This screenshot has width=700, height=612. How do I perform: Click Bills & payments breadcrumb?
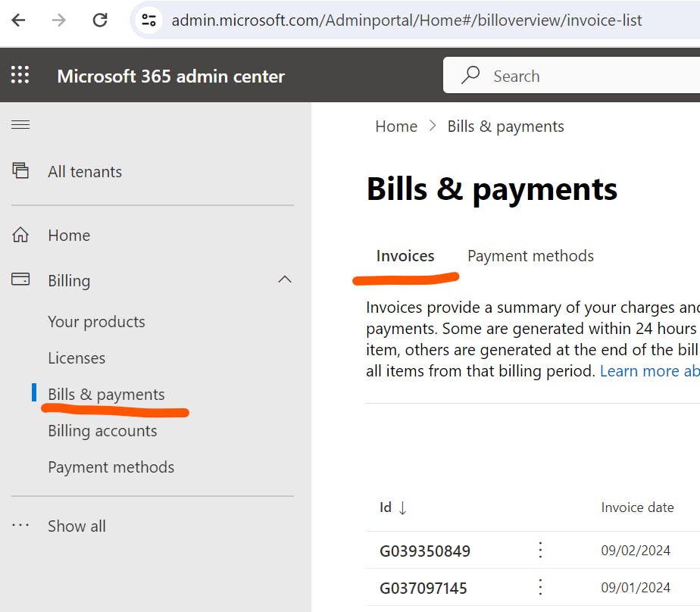(x=506, y=126)
